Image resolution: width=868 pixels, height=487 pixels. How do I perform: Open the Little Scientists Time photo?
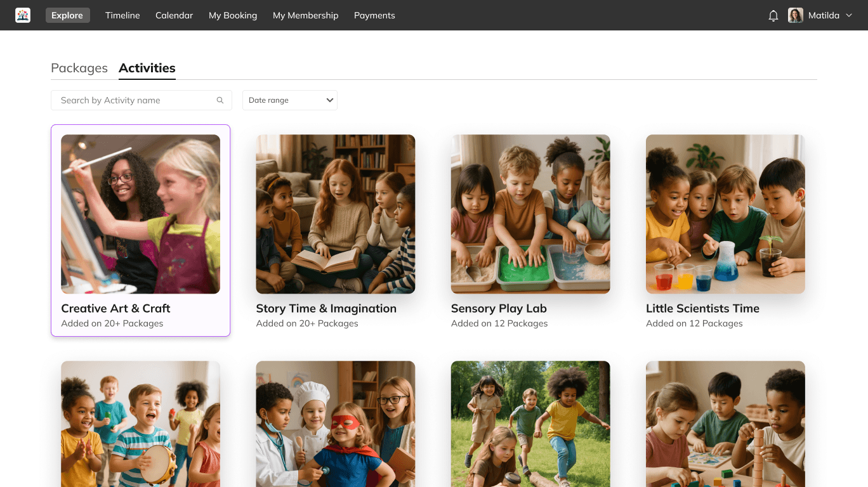point(725,214)
